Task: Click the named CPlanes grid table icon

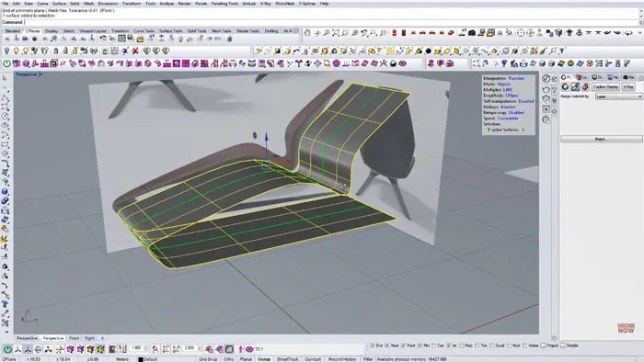Action: pos(121,39)
